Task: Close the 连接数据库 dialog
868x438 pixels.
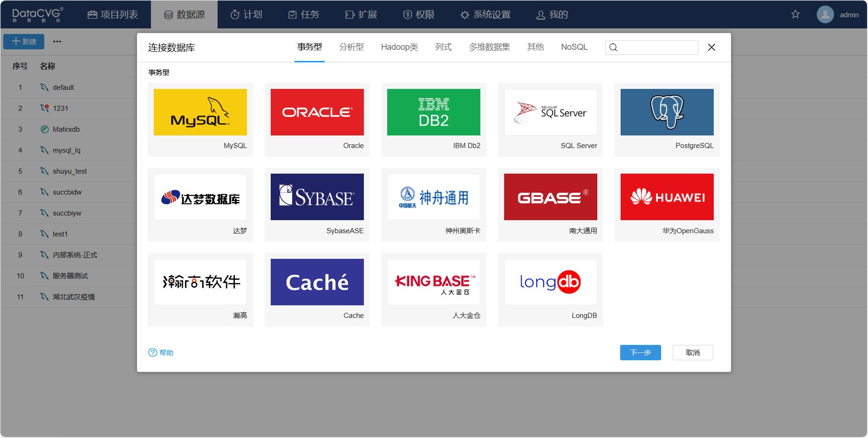Action: [711, 47]
